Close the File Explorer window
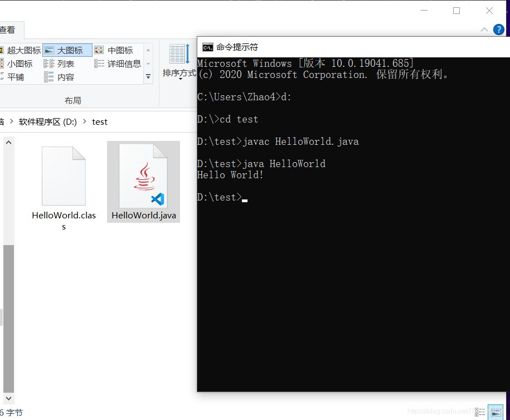The height and width of the screenshot is (420, 510). tap(489, 11)
